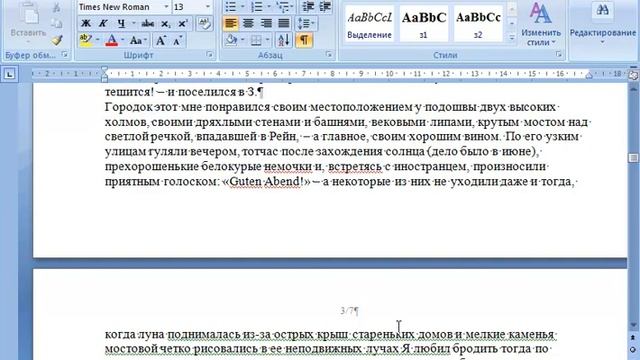Open borders dropdown arrow
Screen dimensions: 640x360
(267, 40)
